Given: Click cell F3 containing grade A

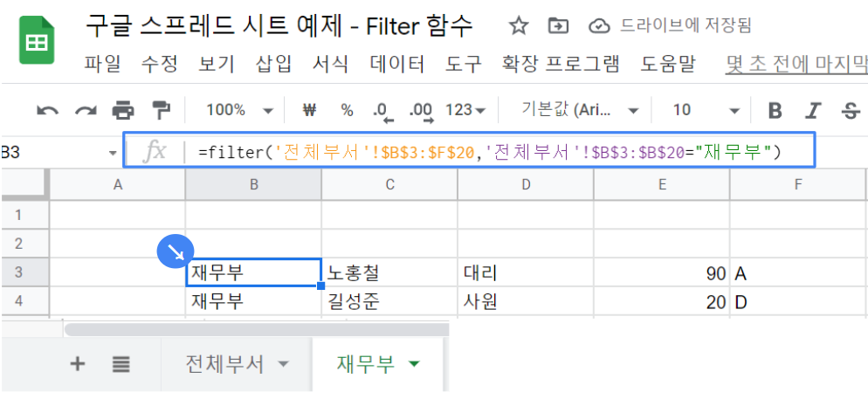Looking at the screenshot, I should [x=797, y=272].
